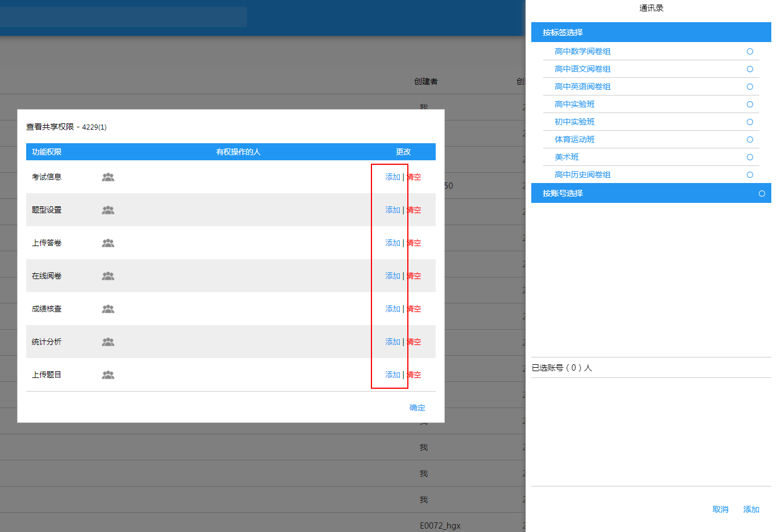
Task: Expand the 按账号选择 section
Action: point(563,193)
